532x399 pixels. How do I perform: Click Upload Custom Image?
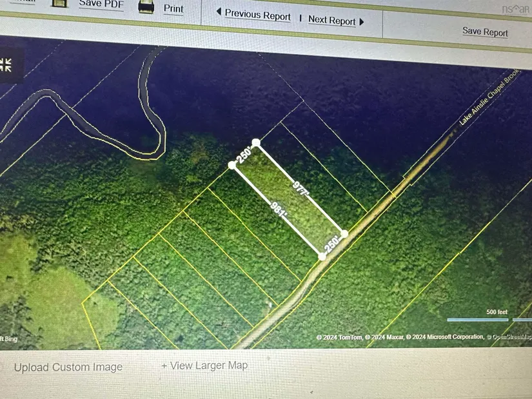[x=68, y=367]
